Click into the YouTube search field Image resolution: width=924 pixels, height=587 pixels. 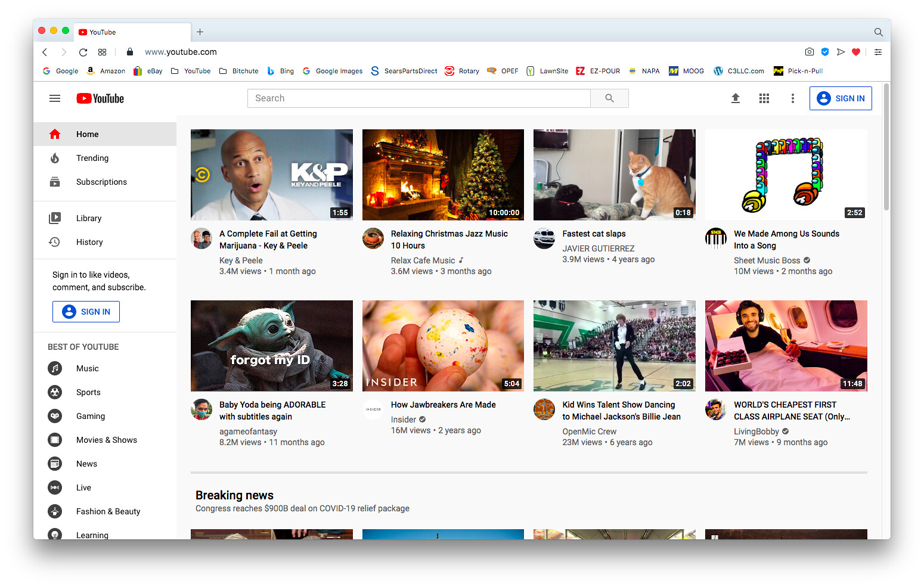418,98
